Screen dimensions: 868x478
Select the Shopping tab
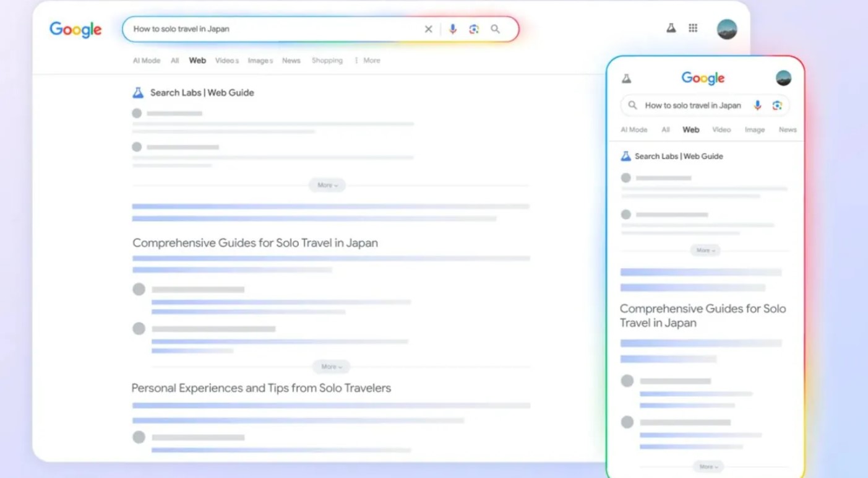tap(327, 61)
